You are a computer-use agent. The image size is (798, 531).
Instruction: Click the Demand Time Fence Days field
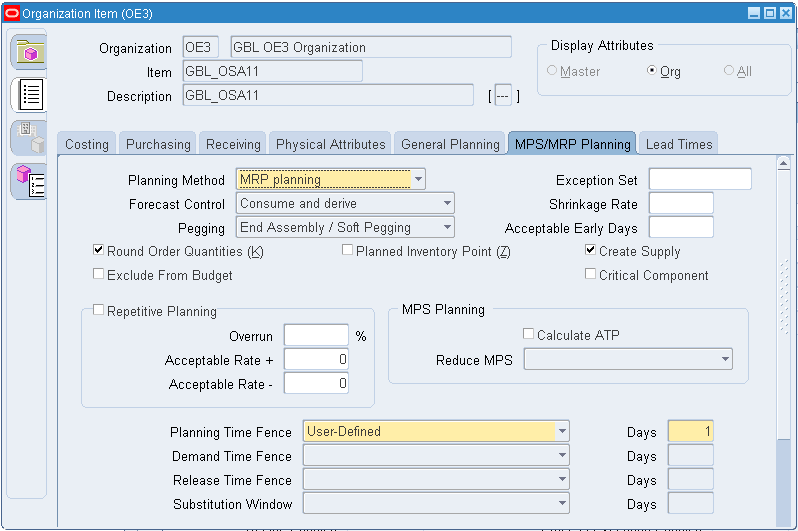pos(691,455)
